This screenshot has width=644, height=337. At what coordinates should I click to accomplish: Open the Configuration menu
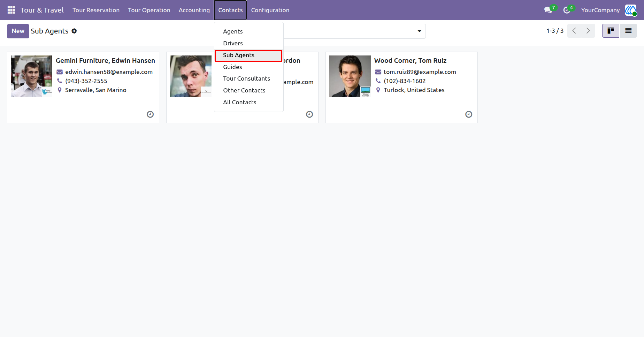click(270, 10)
